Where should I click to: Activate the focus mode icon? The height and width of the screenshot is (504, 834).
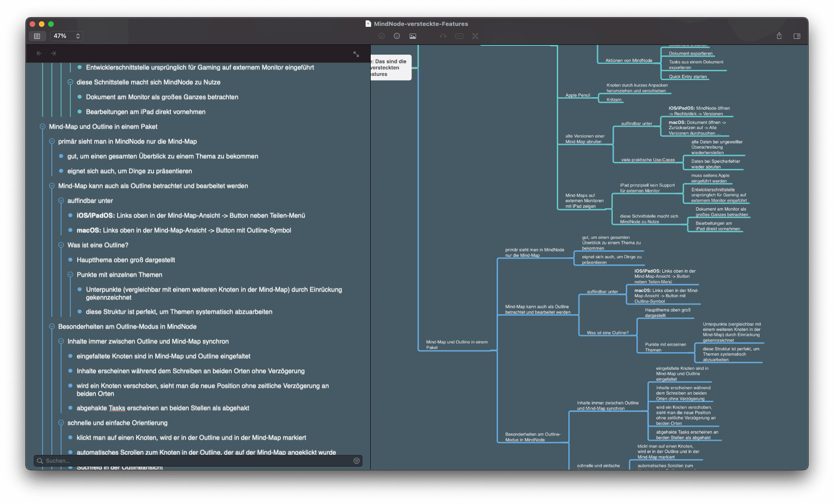[475, 36]
